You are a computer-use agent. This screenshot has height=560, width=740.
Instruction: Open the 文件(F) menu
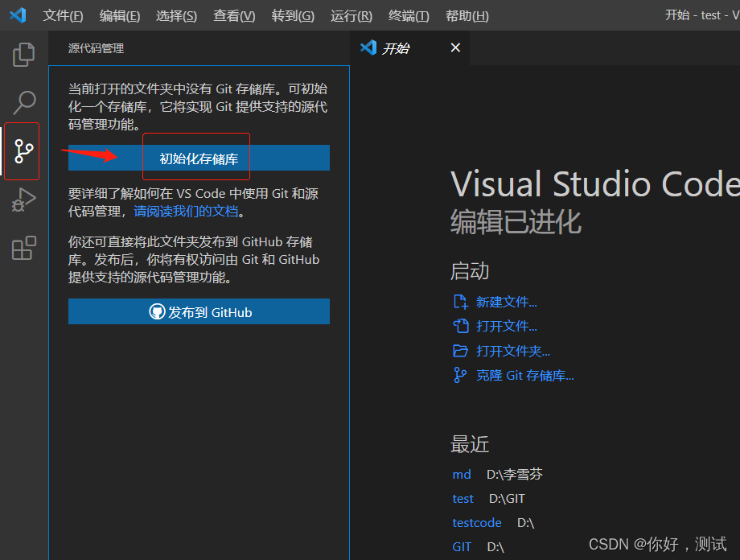pyautogui.click(x=63, y=15)
